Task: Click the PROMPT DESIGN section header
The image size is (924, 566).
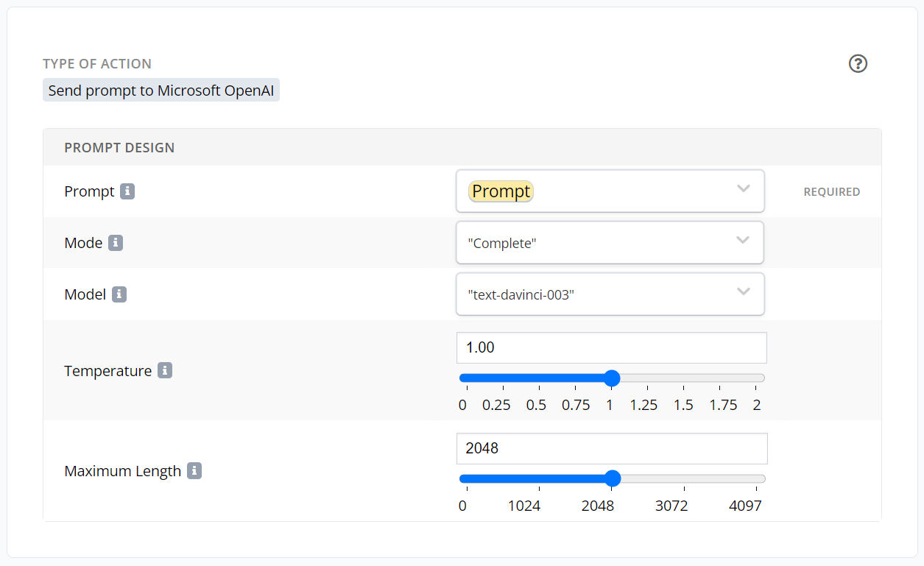Action: [119, 147]
